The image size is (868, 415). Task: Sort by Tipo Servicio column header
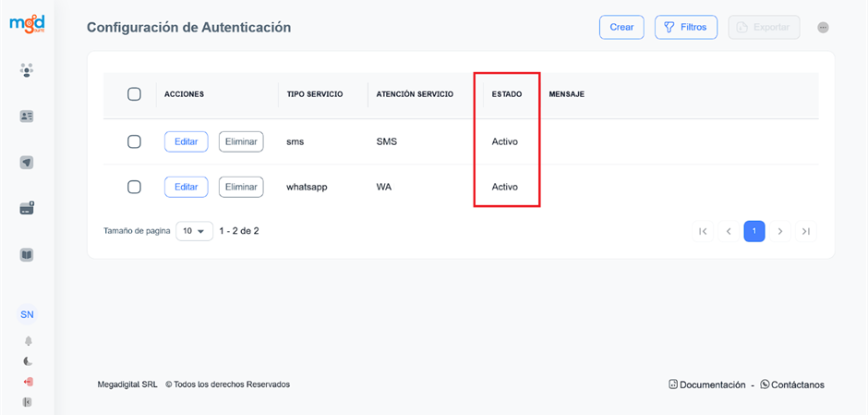click(314, 94)
